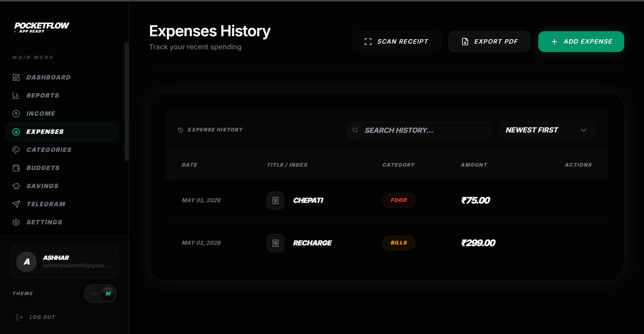The height and width of the screenshot is (334, 644).
Task: Click the Settings gear icon
Action: 16,222
